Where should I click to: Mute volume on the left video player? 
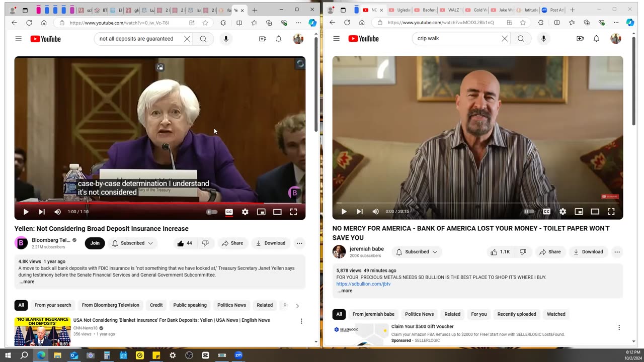tap(58, 212)
